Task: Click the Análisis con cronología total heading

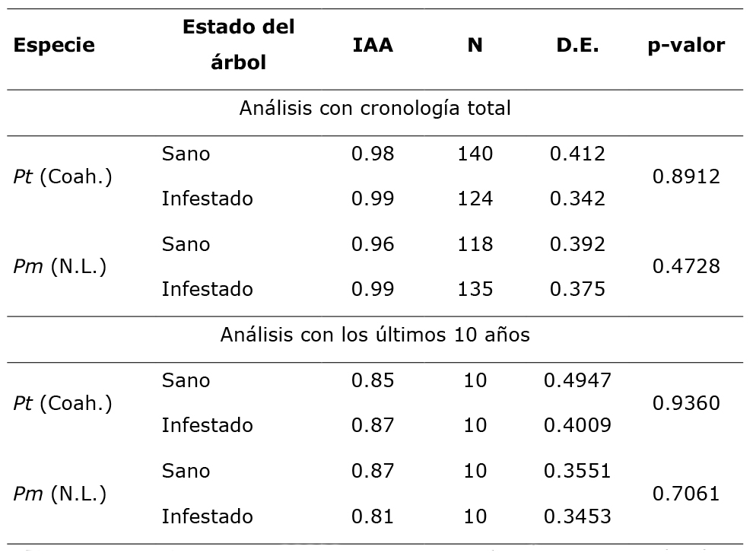Action: (x=375, y=108)
